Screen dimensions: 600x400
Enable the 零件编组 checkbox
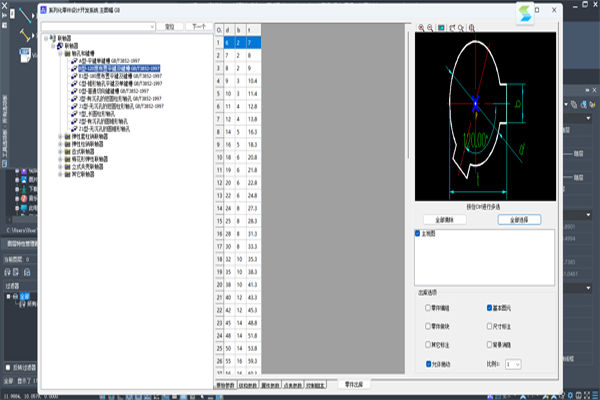pos(428,308)
